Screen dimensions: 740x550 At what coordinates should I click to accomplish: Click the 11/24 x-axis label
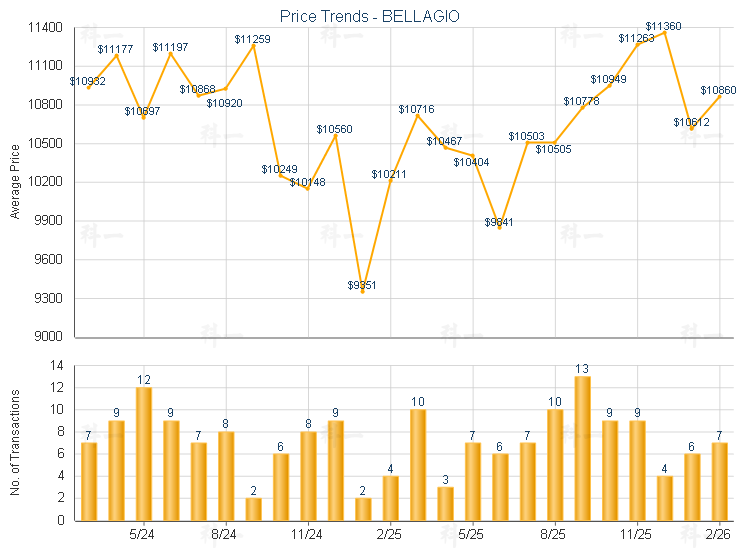[307, 534]
